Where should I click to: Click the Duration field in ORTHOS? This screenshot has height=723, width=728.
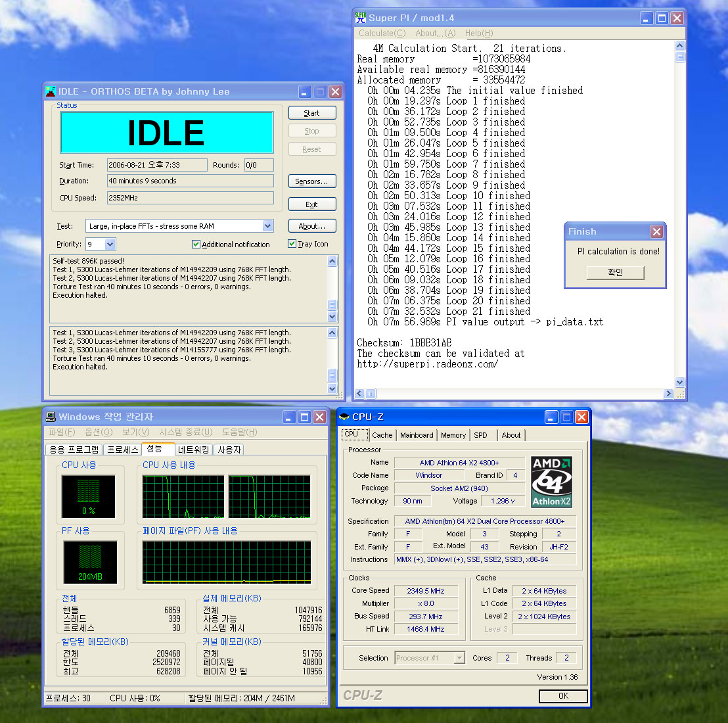191,181
